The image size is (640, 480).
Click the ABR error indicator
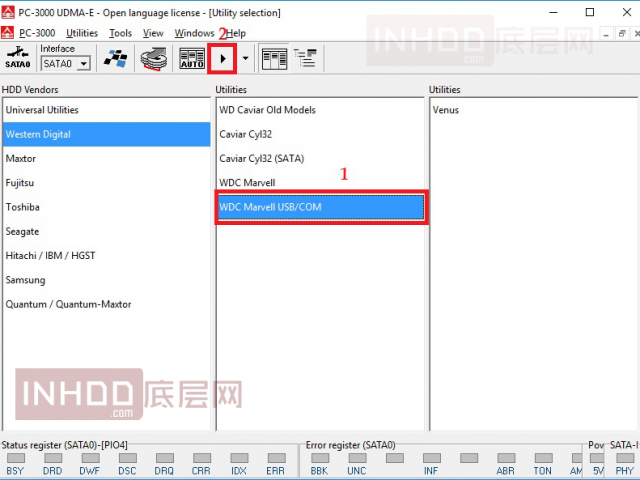[x=506, y=458]
